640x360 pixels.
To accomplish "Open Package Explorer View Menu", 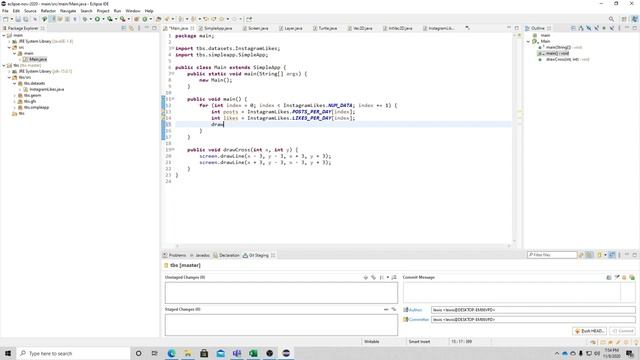I will [139, 28].
